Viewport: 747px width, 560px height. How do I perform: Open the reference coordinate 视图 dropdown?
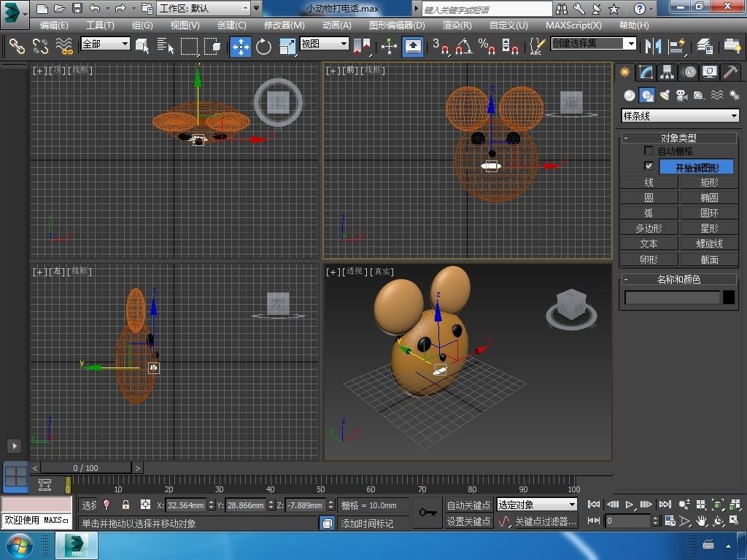324,44
